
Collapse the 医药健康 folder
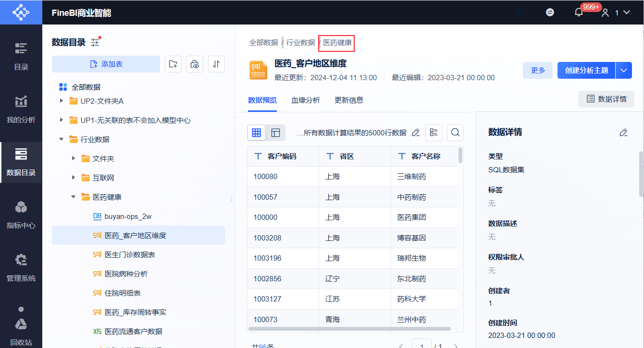point(73,197)
